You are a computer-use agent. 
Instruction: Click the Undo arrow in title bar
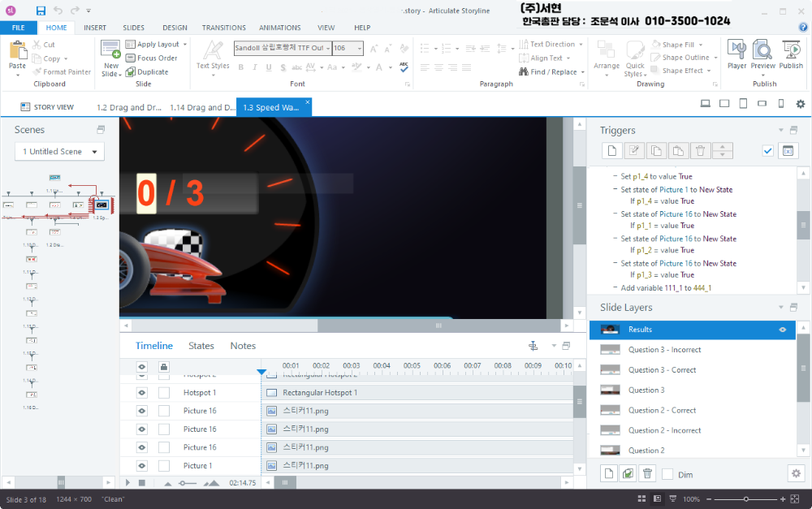[x=58, y=11]
